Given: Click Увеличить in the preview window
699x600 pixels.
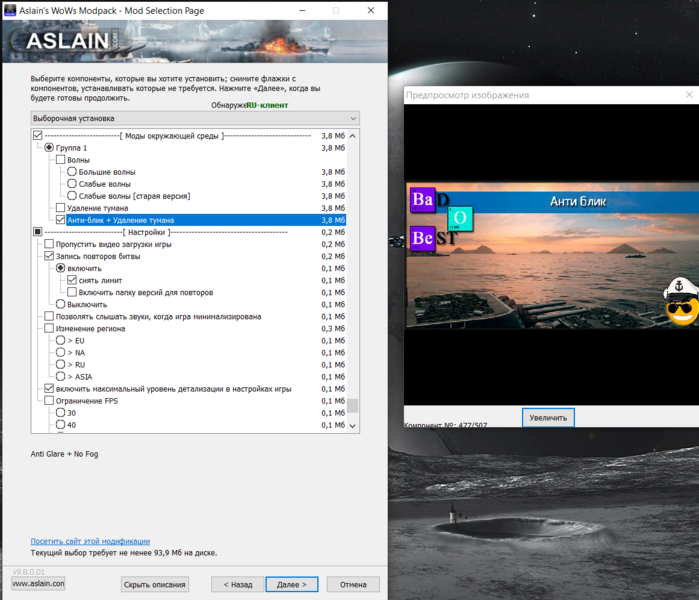Looking at the screenshot, I should (548, 418).
